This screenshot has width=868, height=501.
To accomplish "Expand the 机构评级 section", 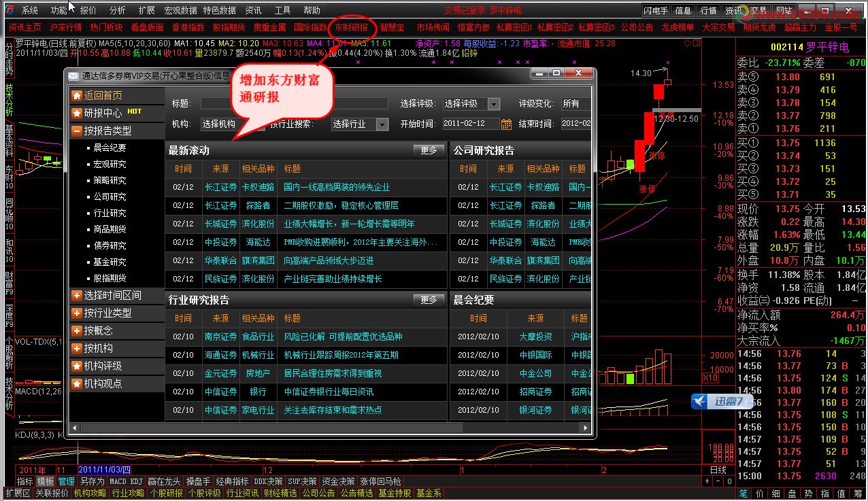I will coord(76,366).
